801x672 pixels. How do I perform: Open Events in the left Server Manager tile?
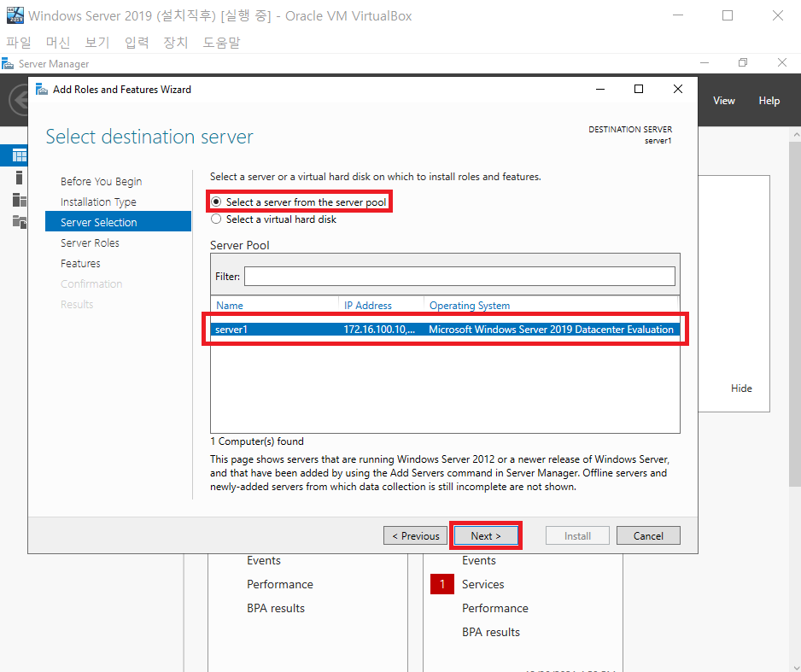pyautogui.click(x=264, y=560)
